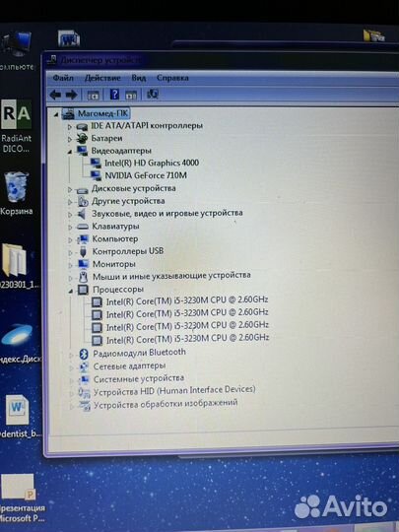Click the Intel(R) HD Graphics 4000 adapter icon
The height and width of the screenshot is (532, 399).
tap(96, 164)
